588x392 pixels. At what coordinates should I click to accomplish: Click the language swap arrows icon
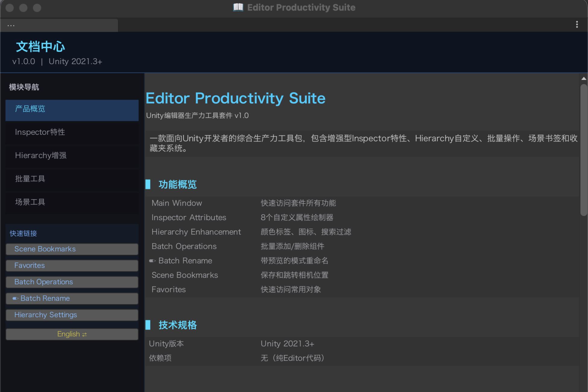[x=84, y=334]
